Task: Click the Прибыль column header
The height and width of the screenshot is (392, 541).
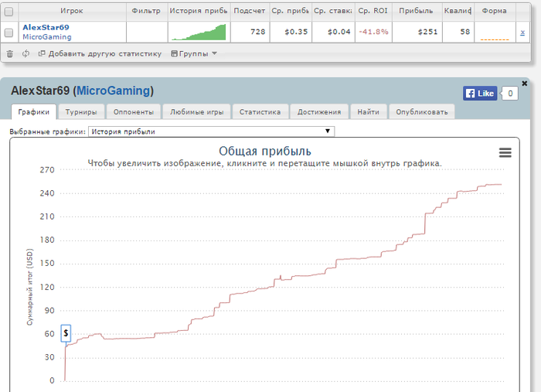Action: [416, 11]
